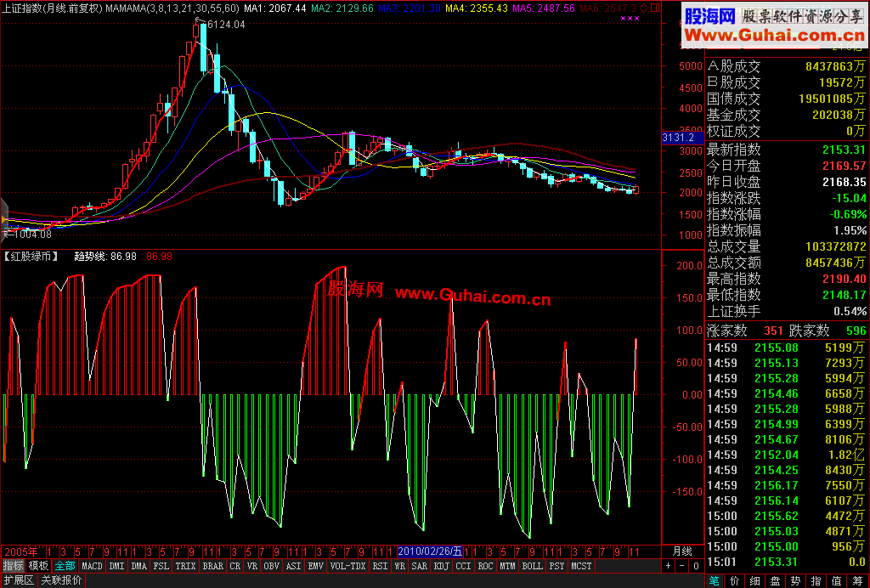Switch to the 指 index tab
The width and height of the screenshot is (870, 588).
pyautogui.click(x=816, y=581)
